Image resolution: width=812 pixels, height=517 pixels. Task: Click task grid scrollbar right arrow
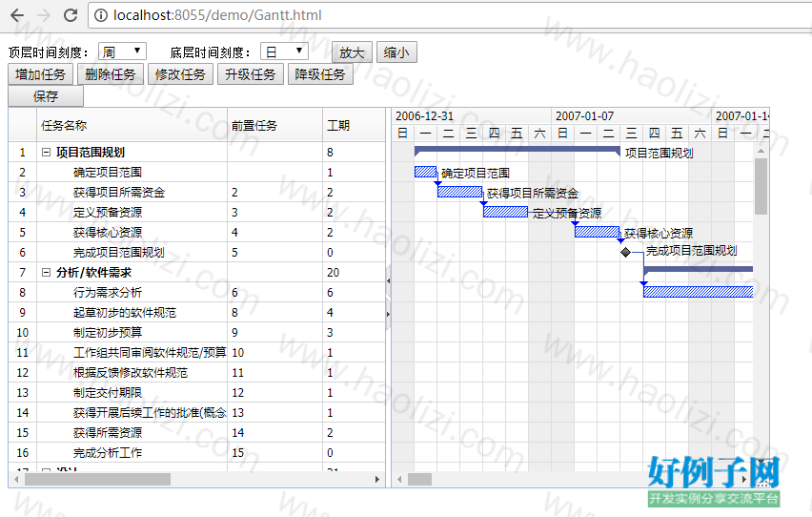pyautogui.click(x=377, y=480)
